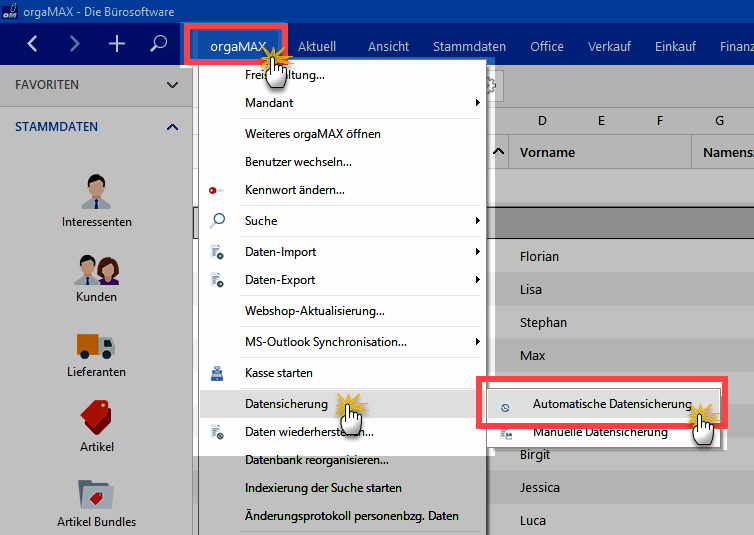
Task: Open the Office menu
Action: (547, 47)
